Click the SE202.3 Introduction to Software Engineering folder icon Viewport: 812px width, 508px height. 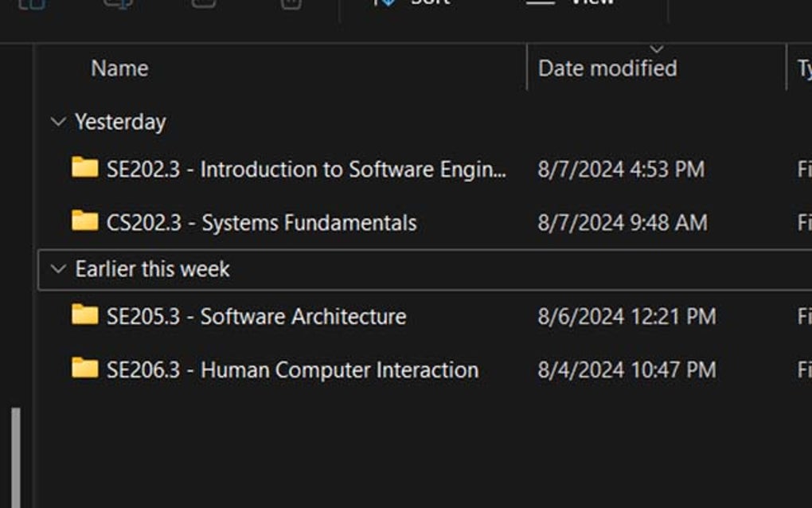[84, 168]
